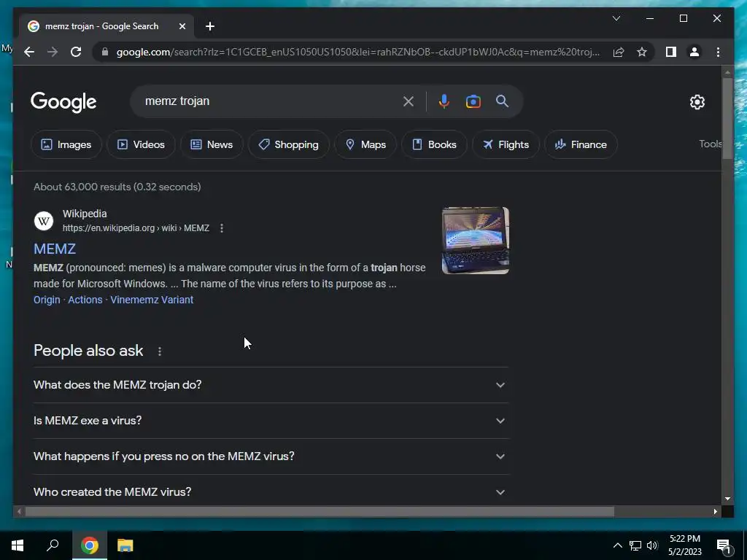
Task: Close the memz trojan search tab
Action: pyautogui.click(x=182, y=26)
